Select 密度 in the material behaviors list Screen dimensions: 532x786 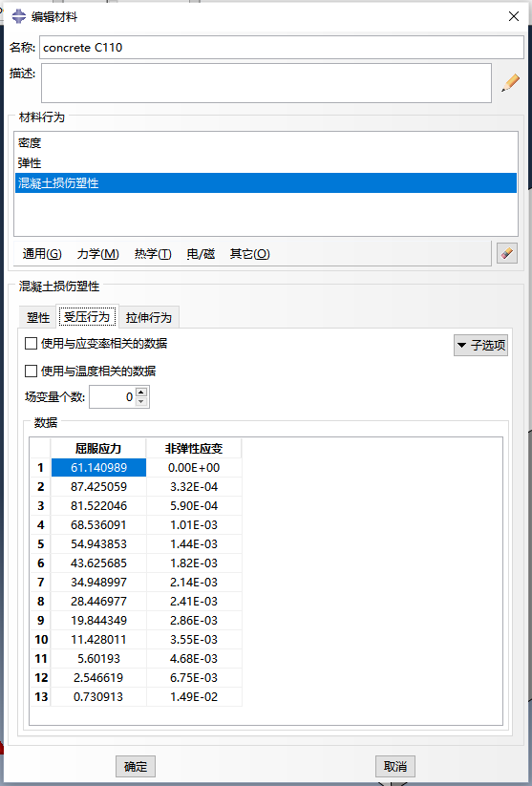tap(266, 143)
